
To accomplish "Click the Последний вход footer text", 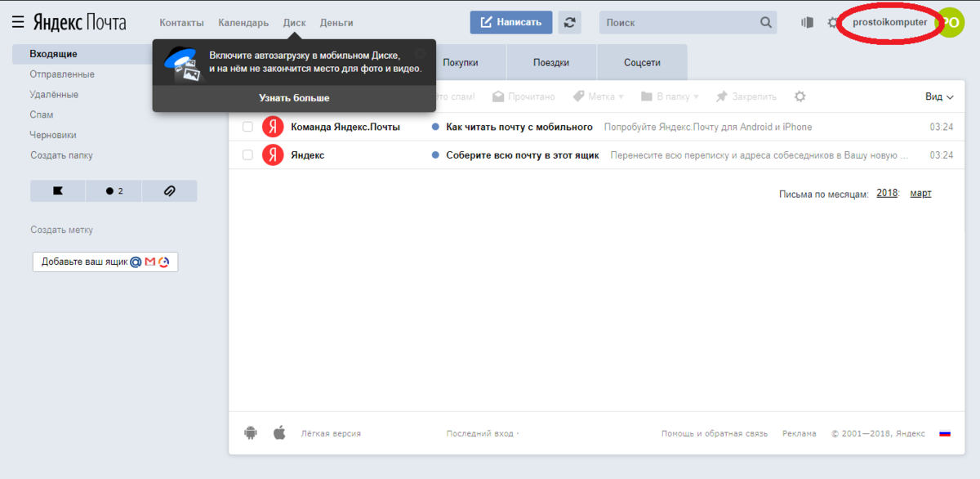I will click(x=483, y=433).
